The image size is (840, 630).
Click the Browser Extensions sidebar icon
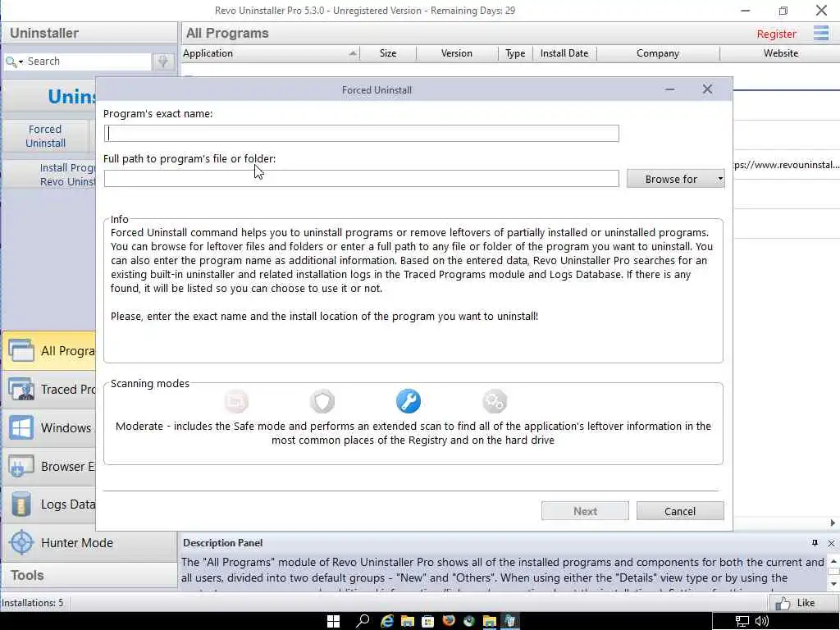click(21, 467)
